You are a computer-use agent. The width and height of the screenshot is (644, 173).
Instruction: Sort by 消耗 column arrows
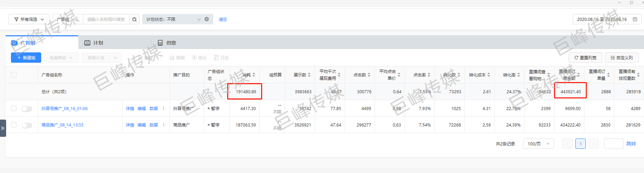(x=254, y=75)
